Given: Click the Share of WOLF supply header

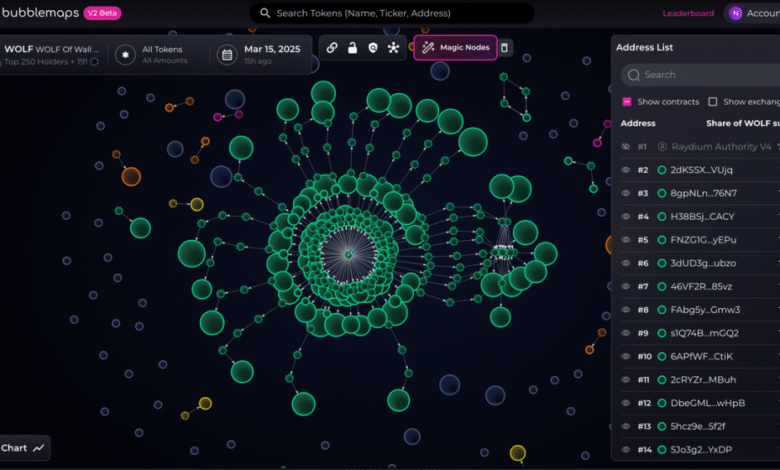Looking at the screenshot, I should coord(743,123).
